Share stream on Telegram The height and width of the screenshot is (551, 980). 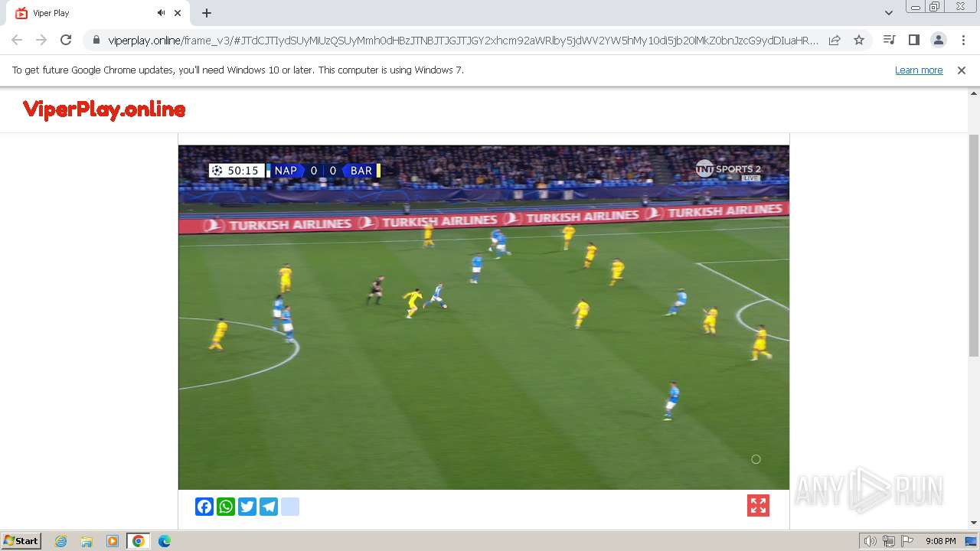269,507
